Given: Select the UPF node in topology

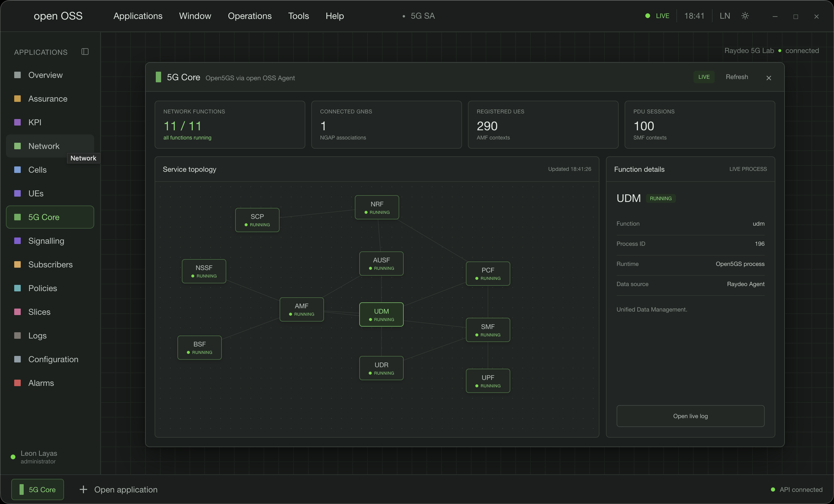Looking at the screenshot, I should 488,381.
